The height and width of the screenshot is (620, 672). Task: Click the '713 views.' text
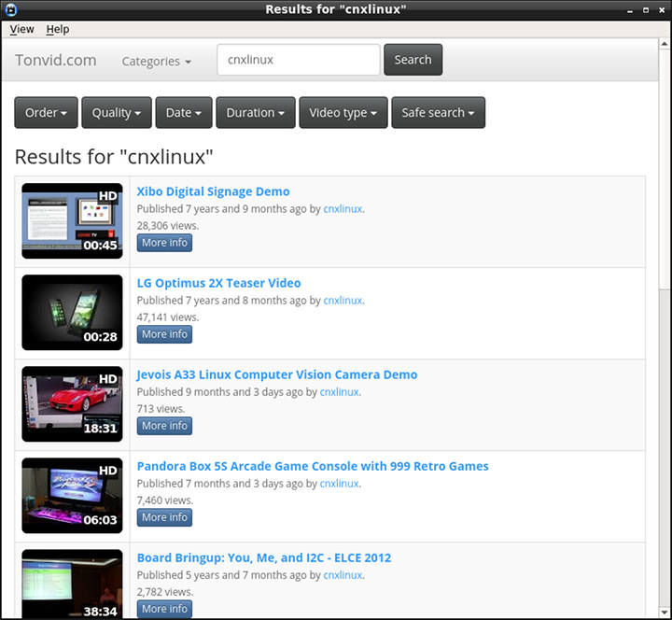[x=161, y=409]
